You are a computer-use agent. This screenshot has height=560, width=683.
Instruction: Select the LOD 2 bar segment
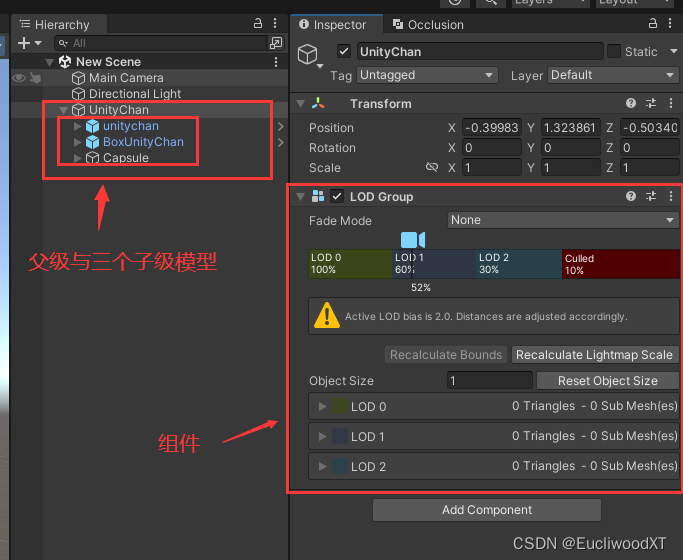tap(519, 264)
